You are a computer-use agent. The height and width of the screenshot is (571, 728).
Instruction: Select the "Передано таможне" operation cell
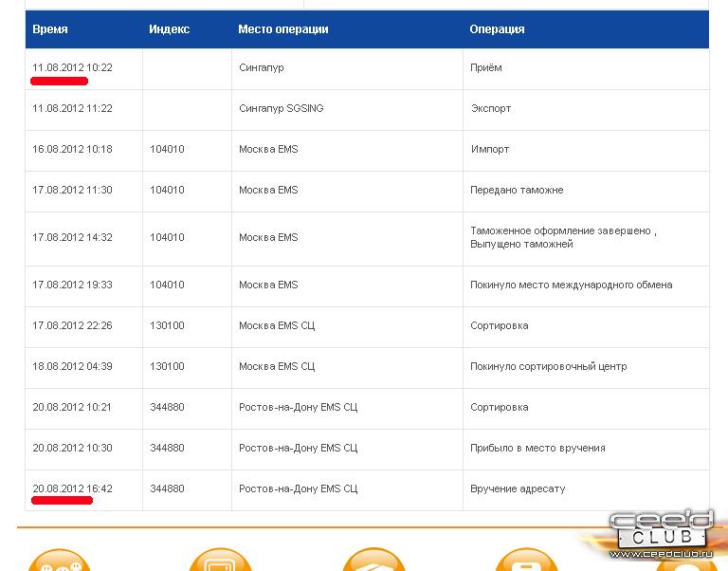point(517,191)
